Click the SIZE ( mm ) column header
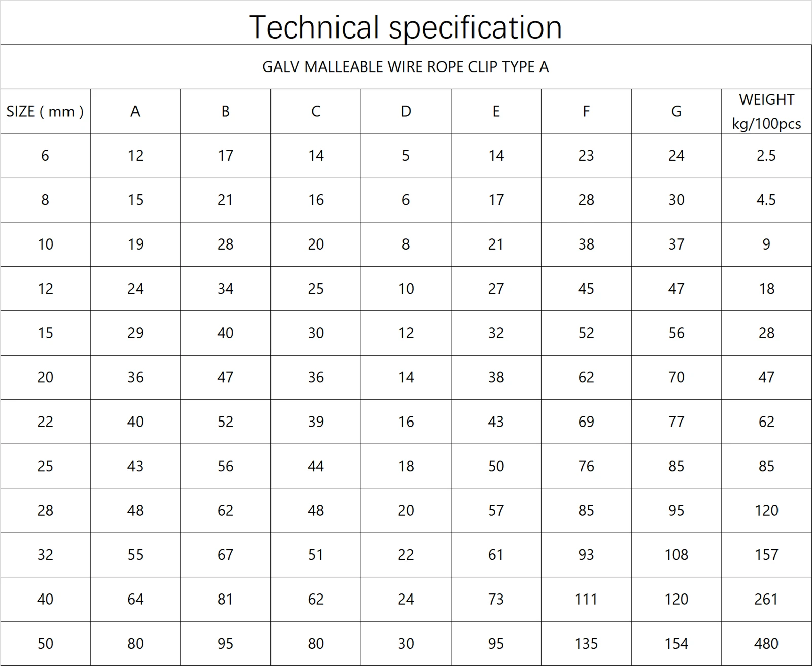The image size is (812, 666). (45, 112)
